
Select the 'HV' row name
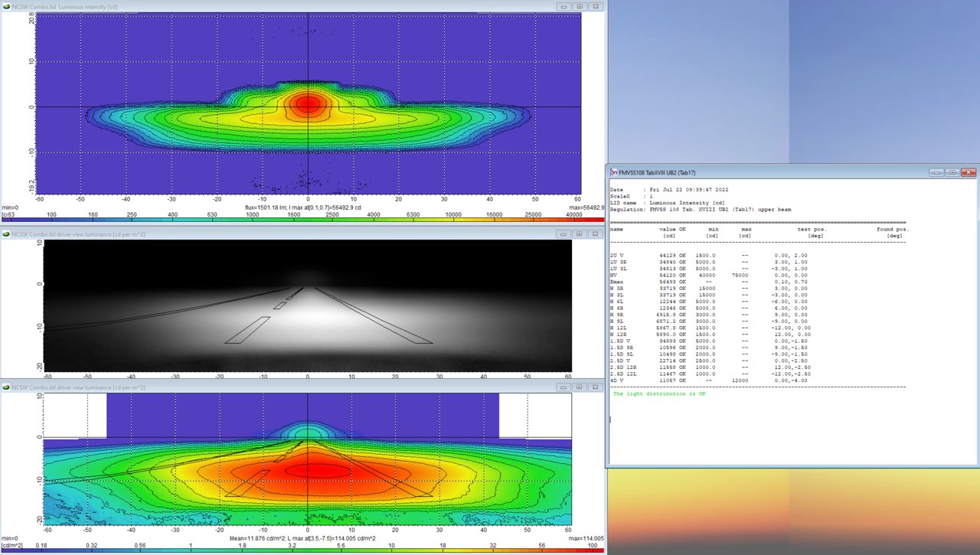(x=613, y=276)
